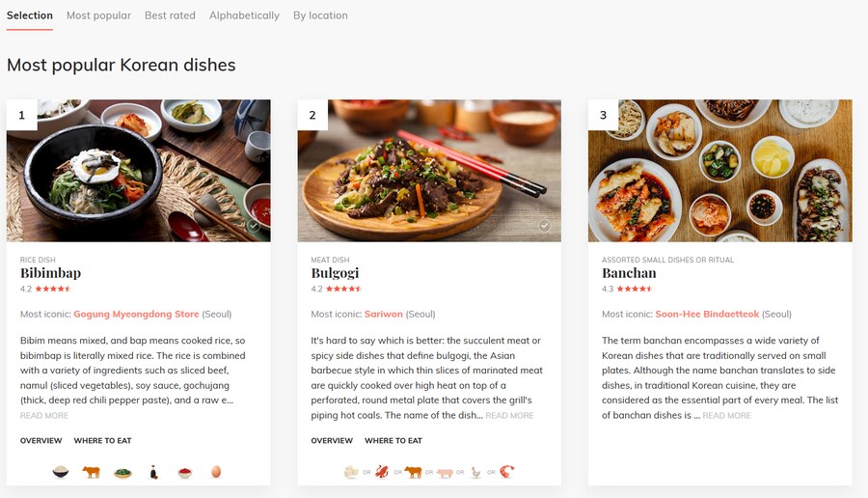The image size is (868, 498).
Task: Click the rice bowl ingredient icon under Bibimbap
Action: pyautogui.click(x=61, y=472)
